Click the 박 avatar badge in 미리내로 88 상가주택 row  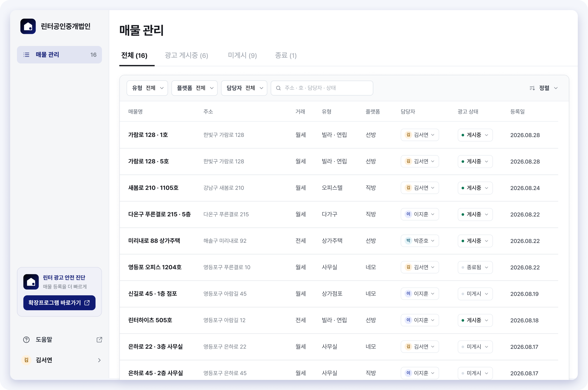pyautogui.click(x=408, y=241)
